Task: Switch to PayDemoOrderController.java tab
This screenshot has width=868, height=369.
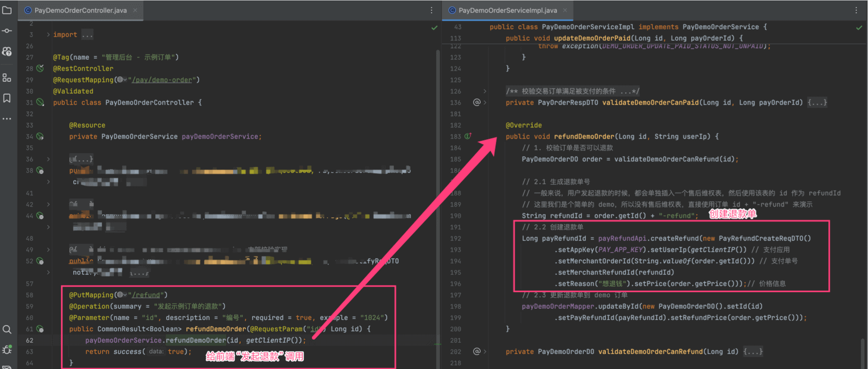Action: (x=80, y=10)
